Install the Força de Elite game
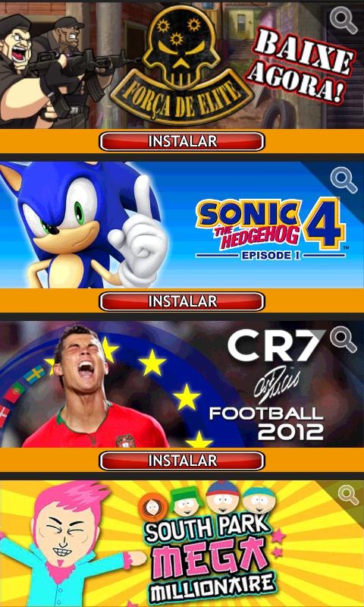 tap(182, 141)
